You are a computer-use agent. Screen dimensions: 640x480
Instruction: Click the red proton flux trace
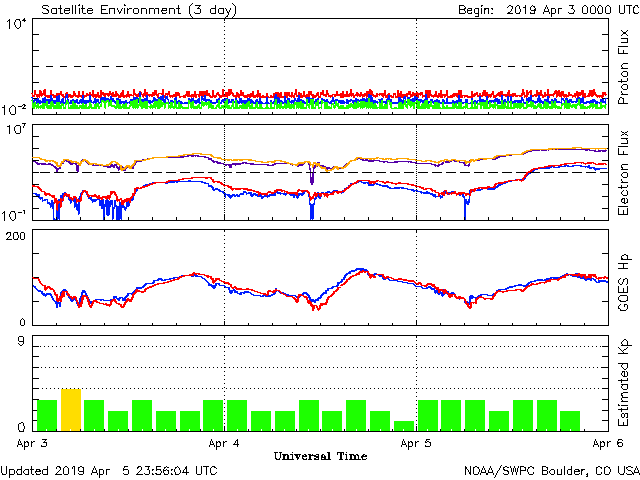tap(320, 94)
